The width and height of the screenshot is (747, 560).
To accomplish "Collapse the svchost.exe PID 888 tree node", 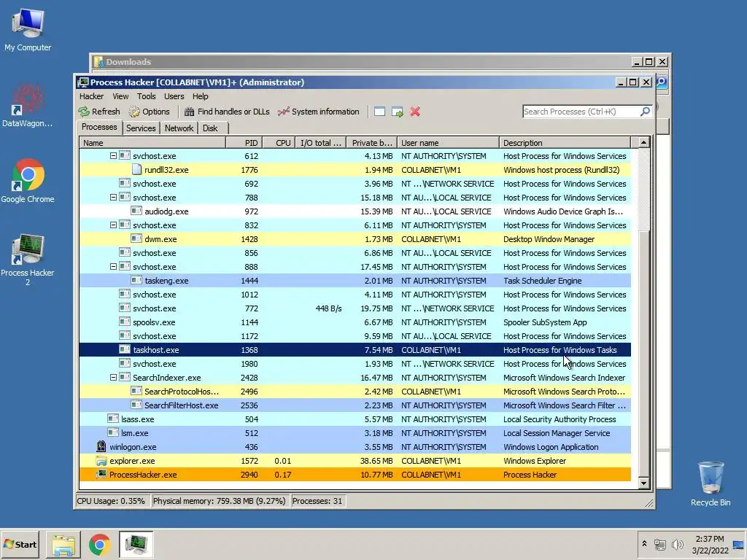I will (x=113, y=267).
